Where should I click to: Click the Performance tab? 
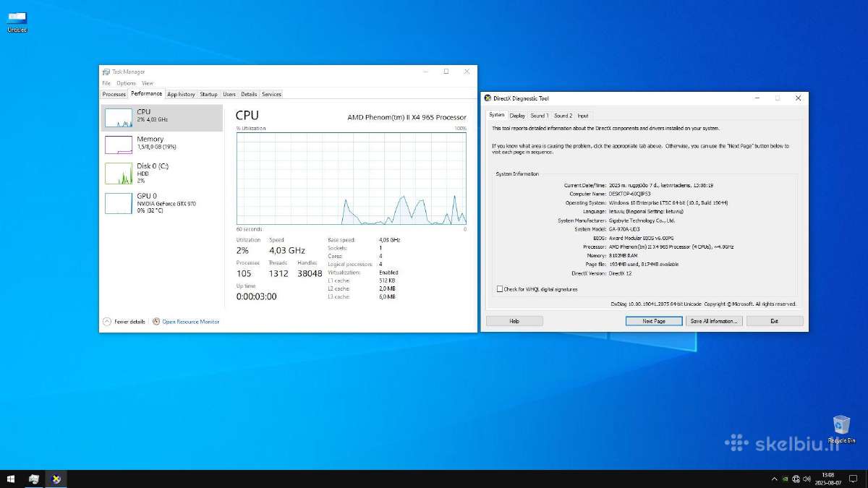point(146,93)
